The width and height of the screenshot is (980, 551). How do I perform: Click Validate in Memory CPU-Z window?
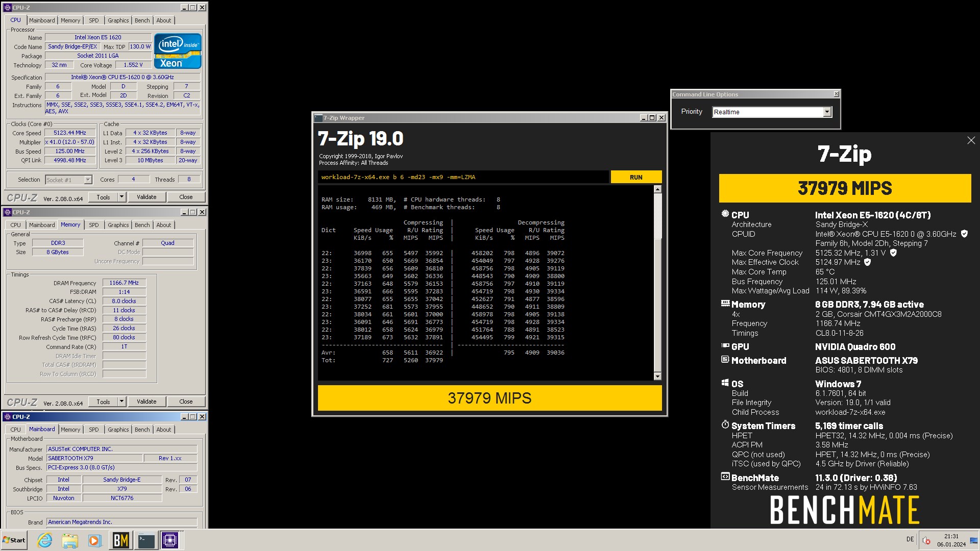[x=146, y=402]
